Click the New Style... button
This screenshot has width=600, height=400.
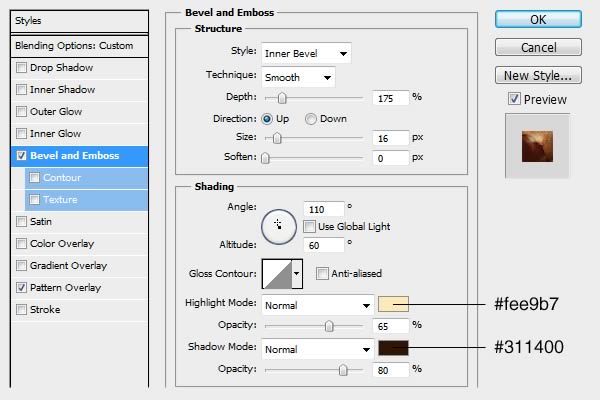click(538, 75)
